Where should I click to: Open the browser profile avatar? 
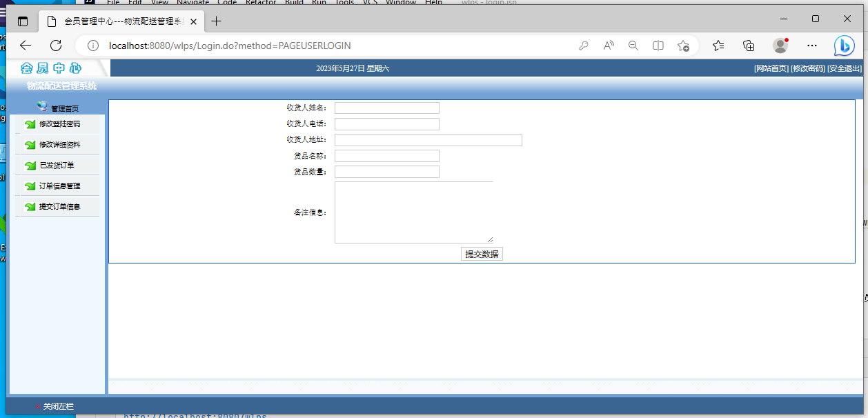(780, 46)
